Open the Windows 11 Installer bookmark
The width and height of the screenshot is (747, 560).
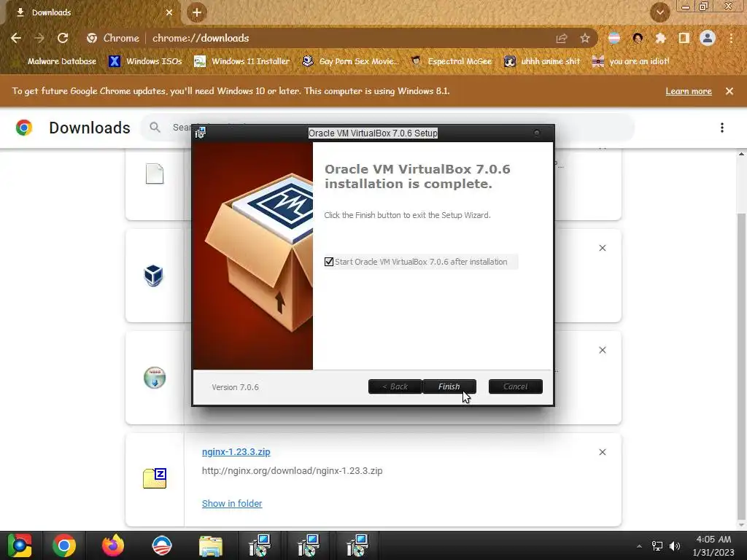click(242, 61)
